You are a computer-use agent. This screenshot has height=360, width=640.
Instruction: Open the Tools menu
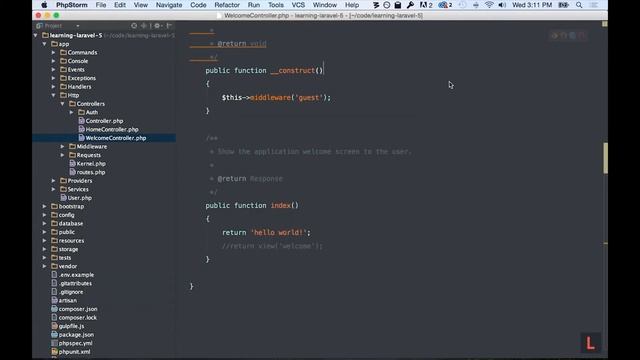coord(276,5)
